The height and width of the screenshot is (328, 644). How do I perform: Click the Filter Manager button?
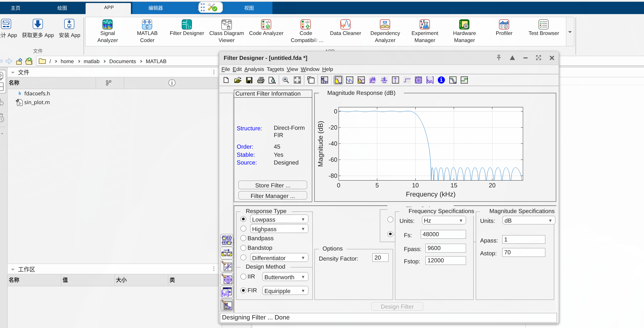(273, 196)
